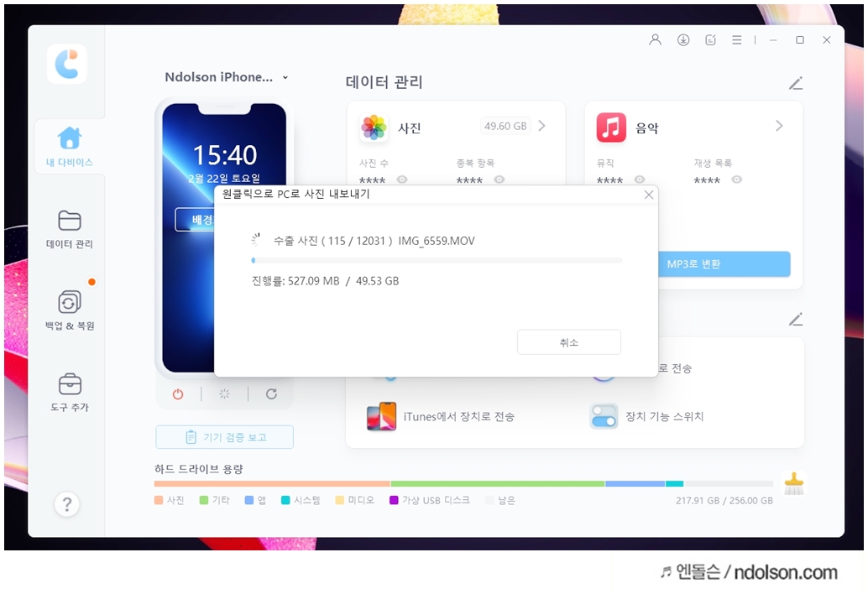Click the export progress bar
The width and height of the screenshot is (868, 594).
437,260
